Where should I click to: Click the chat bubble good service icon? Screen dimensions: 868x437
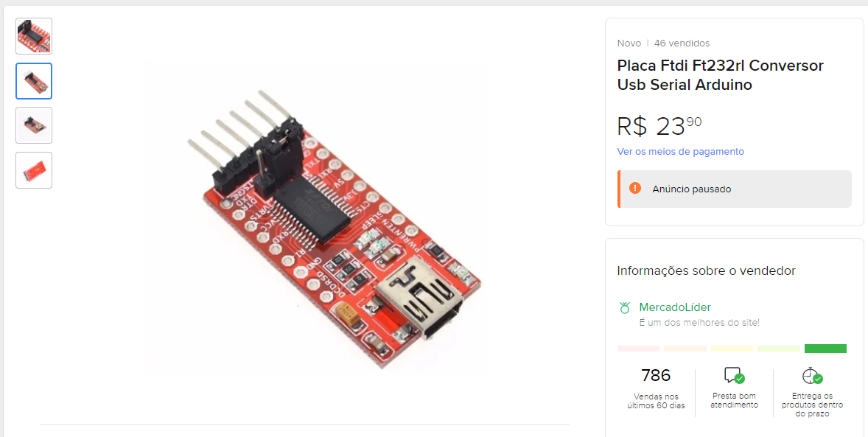point(735,376)
